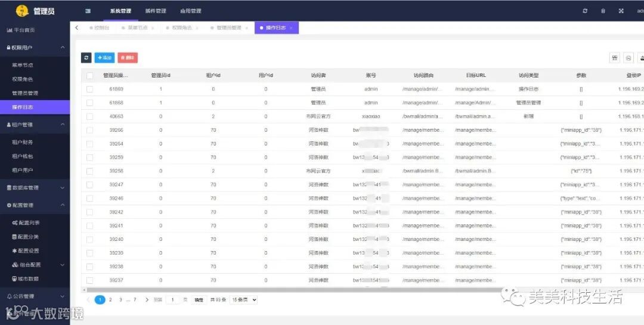Open 配置列表 in sidebar
Viewport: 644px width, 325px height.
point(26,222)
